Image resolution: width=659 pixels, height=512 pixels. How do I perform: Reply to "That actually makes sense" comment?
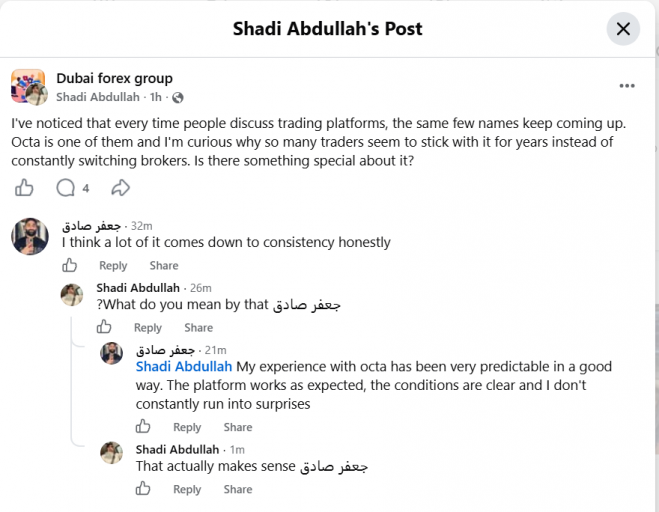click(x=187, y=490)
